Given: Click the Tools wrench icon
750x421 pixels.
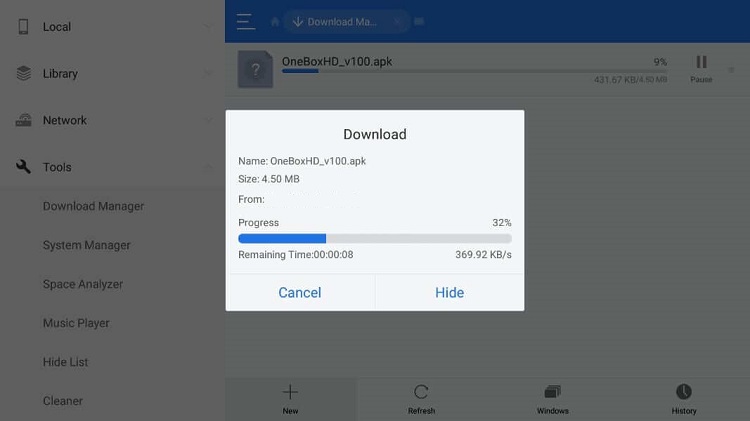Looking at the screenshot, I should pyautogui.click(x=23, y=166).
